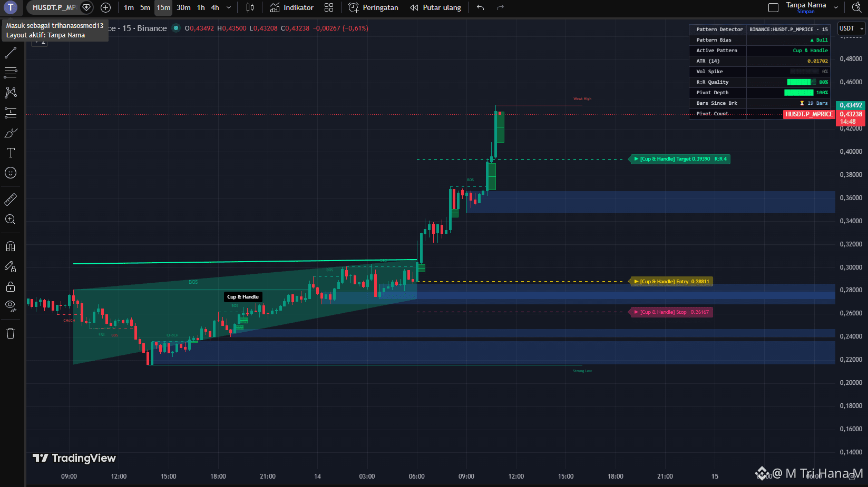
Task: Open the candlestick chart type selector
Action: tap(250, 7)
